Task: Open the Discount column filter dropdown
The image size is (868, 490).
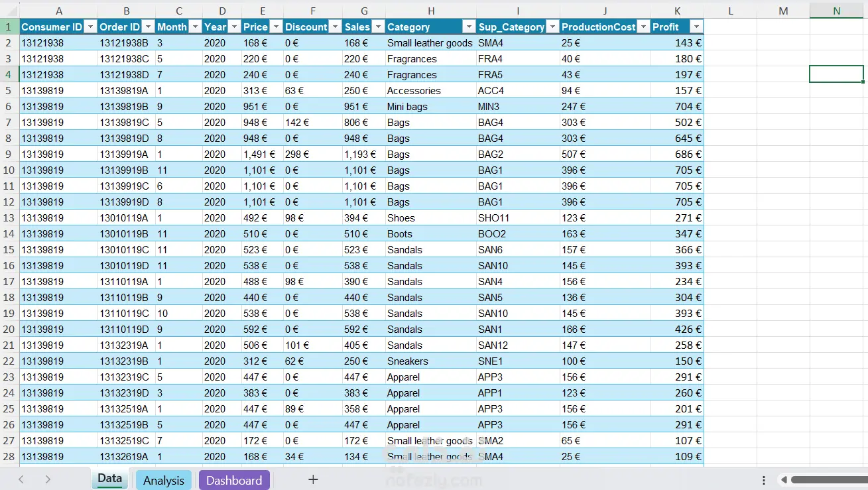Action: click(x=335, y=27)
